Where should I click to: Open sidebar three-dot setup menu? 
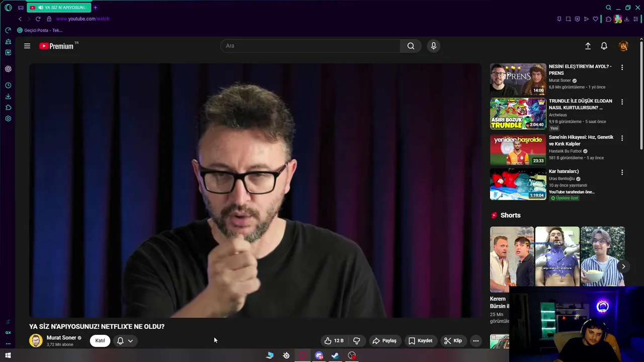click(8, 343)
